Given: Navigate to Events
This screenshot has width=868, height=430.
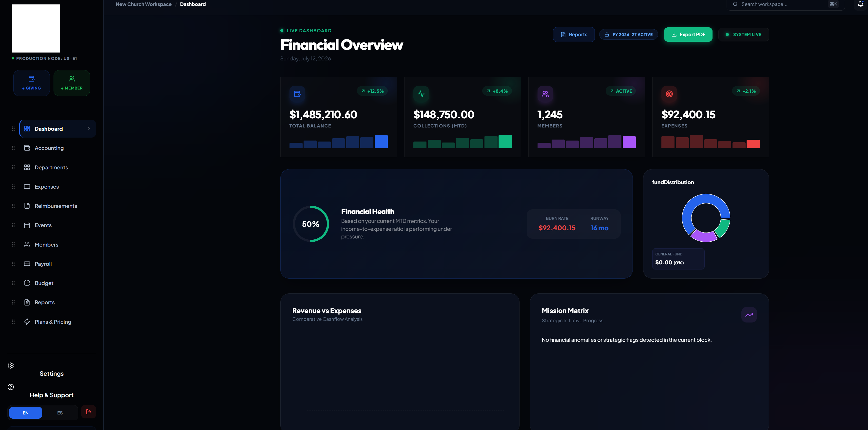Looking at the screenshot, I should [x=58, y=225].
